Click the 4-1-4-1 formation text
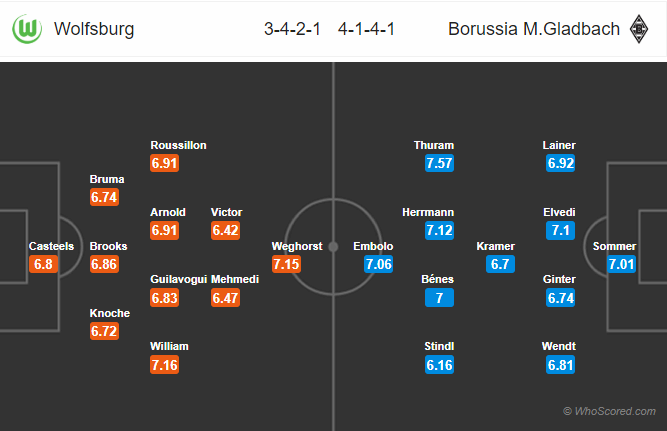The width and height of the screenshot is (667, 431). [367, 29]
